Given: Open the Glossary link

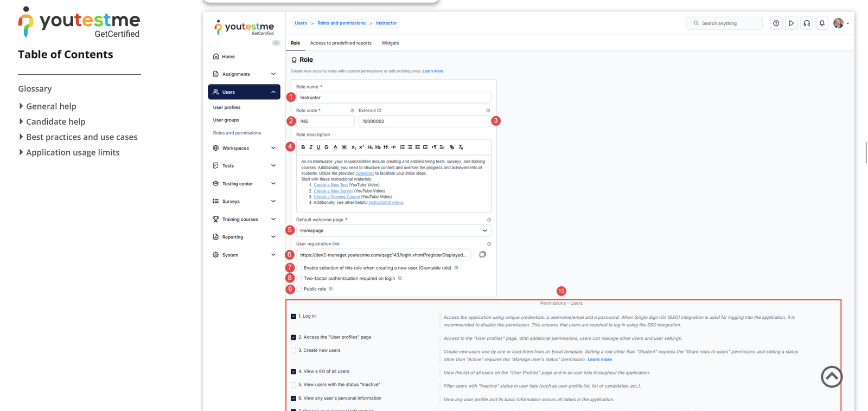Looking at the screenshot, I should pos(35,89).
